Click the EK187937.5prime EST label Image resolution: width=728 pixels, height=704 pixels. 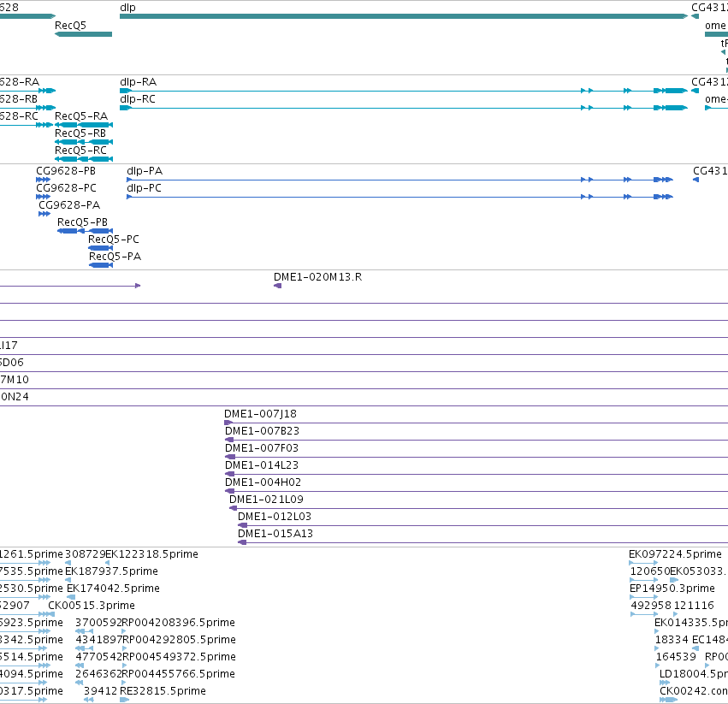tap(111, 571)
